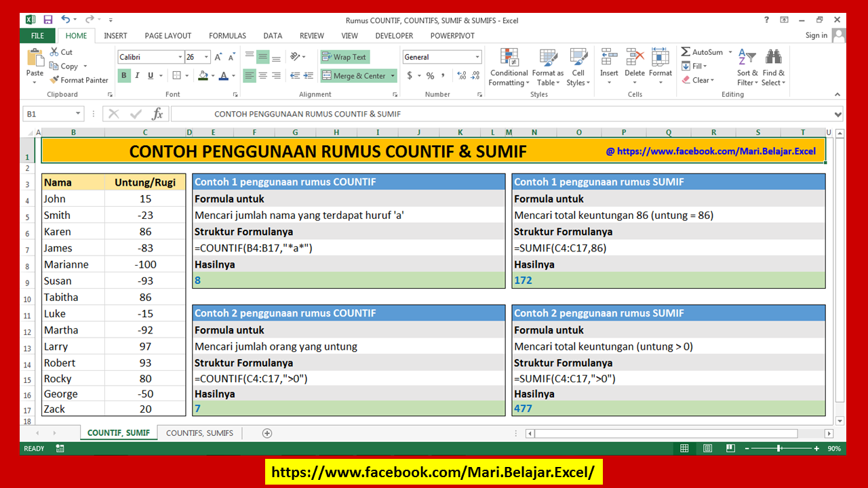Click in the formula bar text
Image resolution: width=868 pixels, height=488 pixels.
click(502, 114)
